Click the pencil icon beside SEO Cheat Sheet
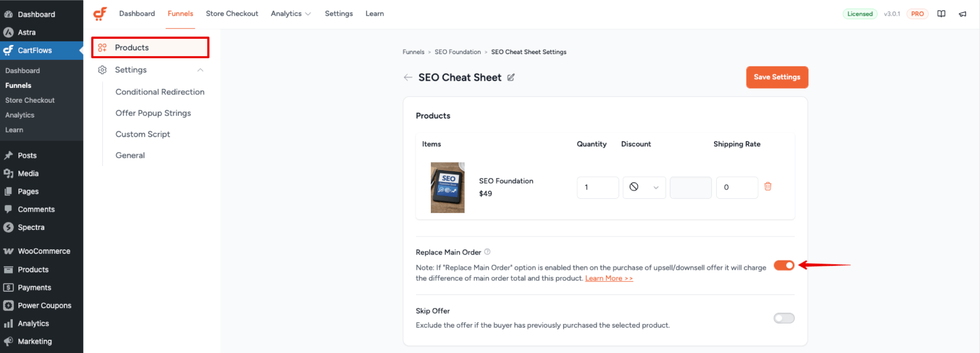This screenshot has width=980, height=353. pos(511,77)
